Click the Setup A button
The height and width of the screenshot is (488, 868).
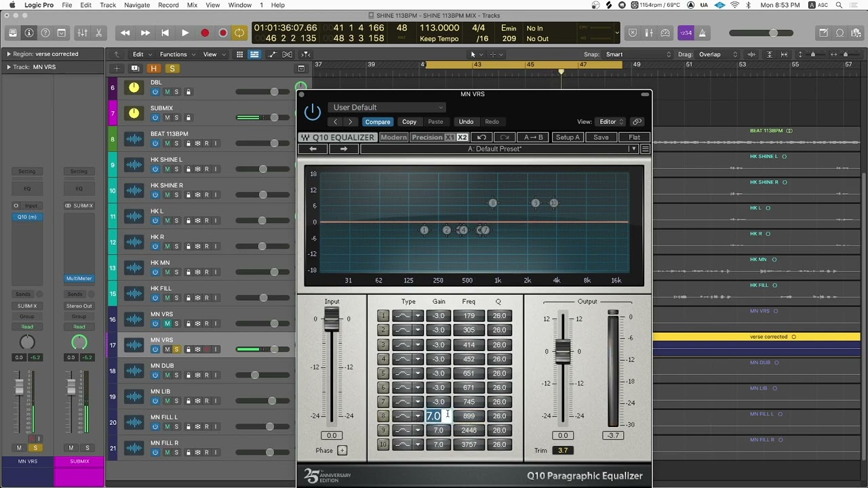[568, 138]
